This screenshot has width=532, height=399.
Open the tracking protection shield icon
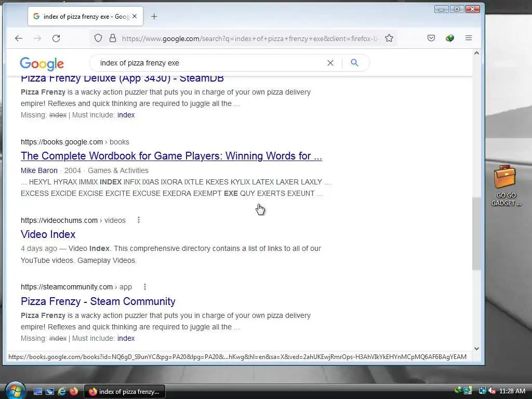coord(98,38)
